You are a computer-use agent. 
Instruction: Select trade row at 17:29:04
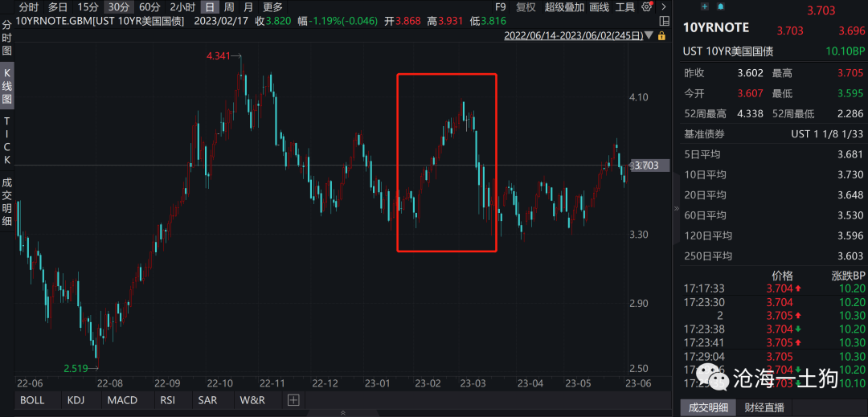[x=775, y=357]
